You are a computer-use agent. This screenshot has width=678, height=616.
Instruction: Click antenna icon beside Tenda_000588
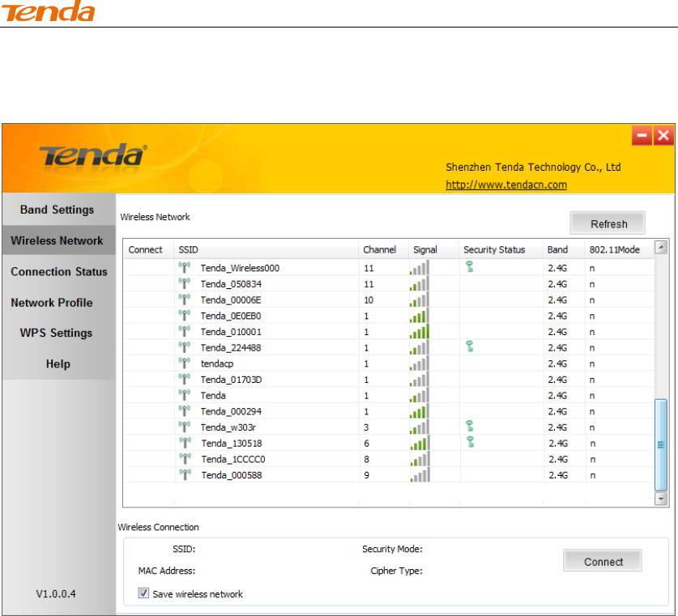point(185,475)
